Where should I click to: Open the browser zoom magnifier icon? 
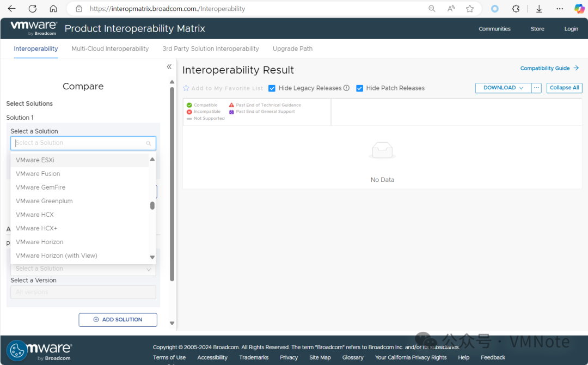(x=432, y=9)
